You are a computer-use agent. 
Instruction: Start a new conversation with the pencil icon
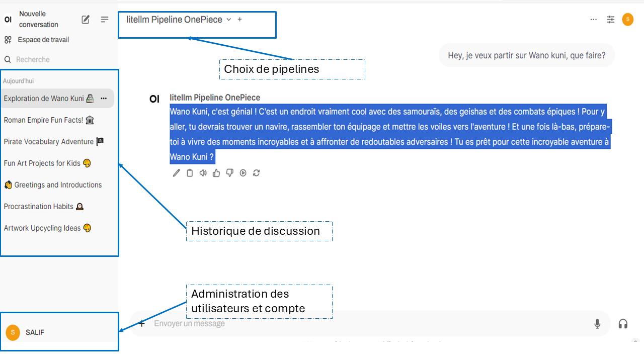pos(86,20)
